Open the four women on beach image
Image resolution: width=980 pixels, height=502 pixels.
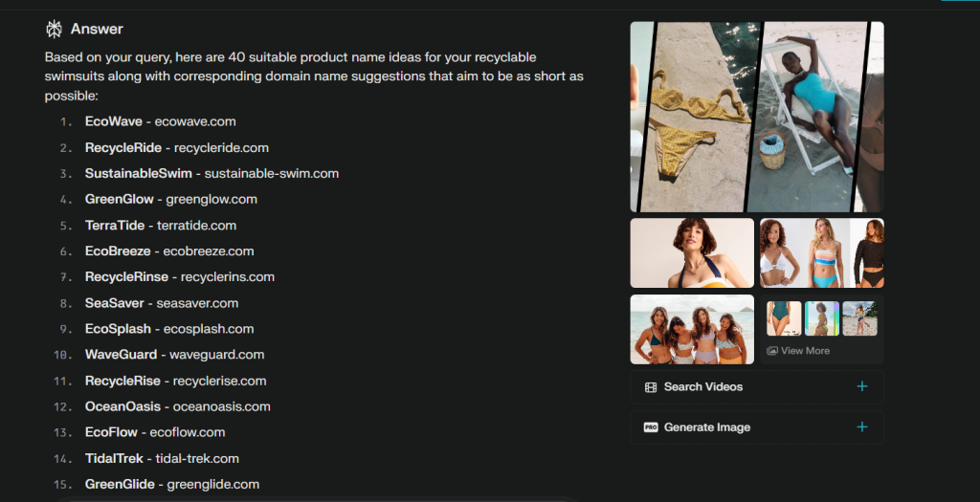tap(692, 329)
